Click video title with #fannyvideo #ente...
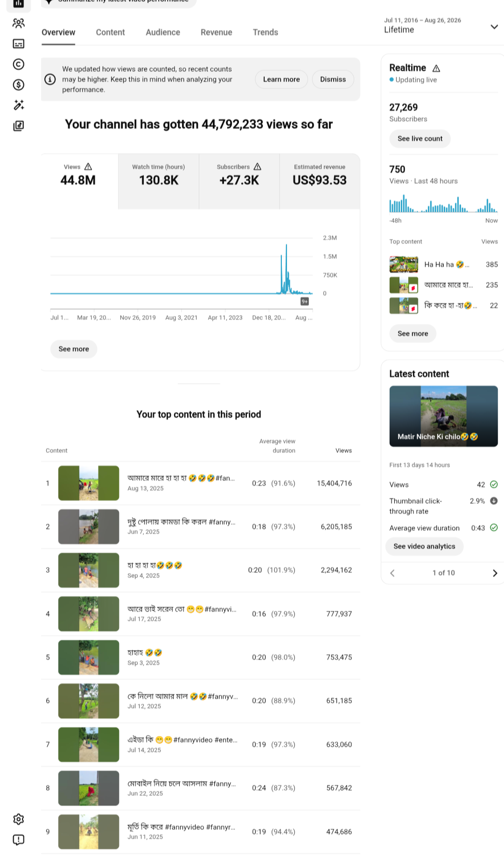Screen dimensions: 504x860 [x=182, y=740]
